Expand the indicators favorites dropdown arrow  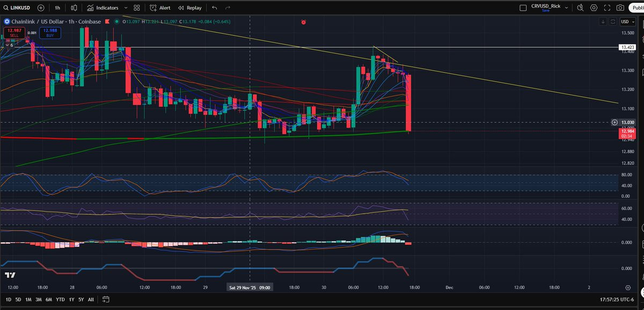tap(126, 8)
